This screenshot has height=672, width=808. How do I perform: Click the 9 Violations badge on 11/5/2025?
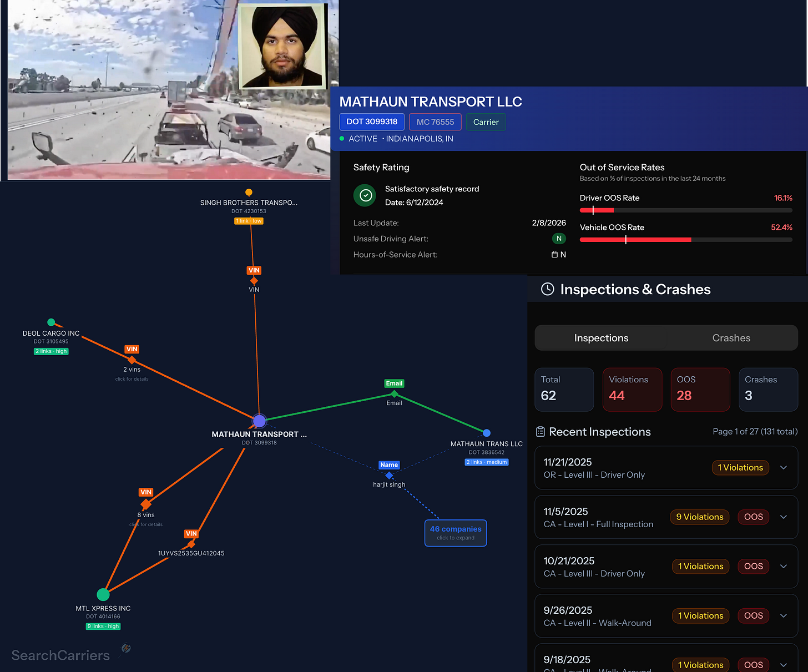(700, 517)
